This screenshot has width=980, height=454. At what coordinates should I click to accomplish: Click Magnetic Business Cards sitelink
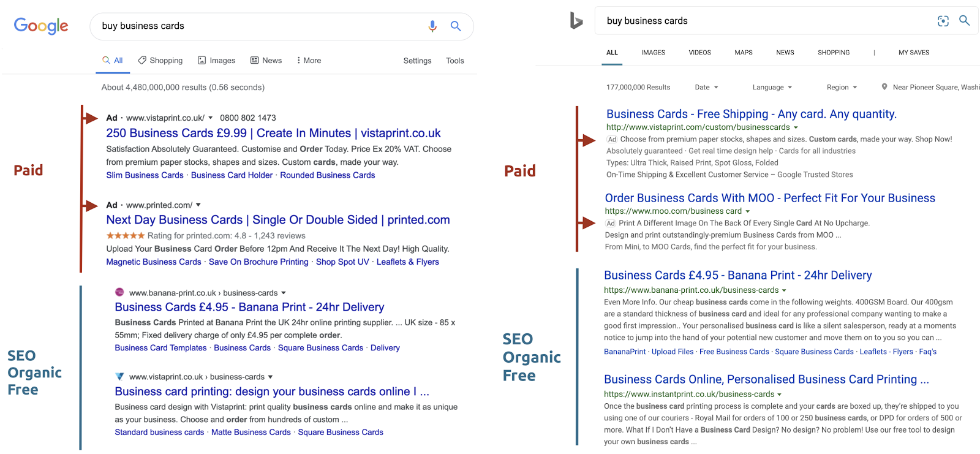point(154,262)
